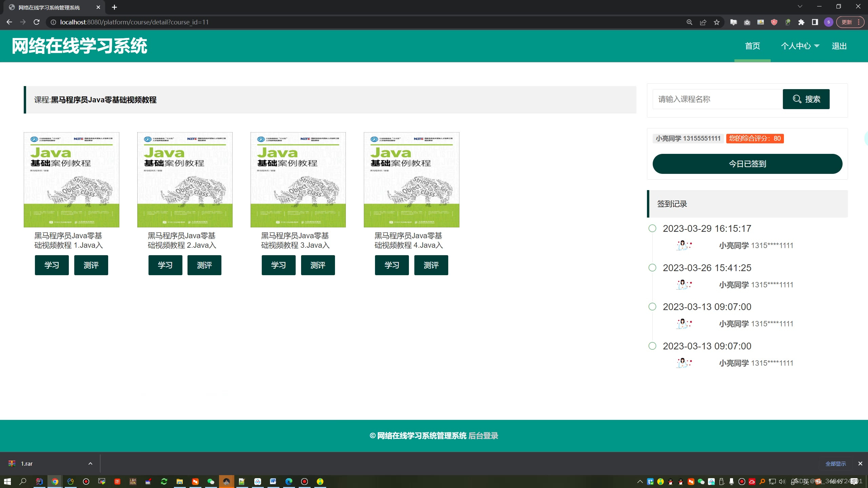Open the extensions puzzle icon
Screen dimensions: 868x488
pos(801,22)
